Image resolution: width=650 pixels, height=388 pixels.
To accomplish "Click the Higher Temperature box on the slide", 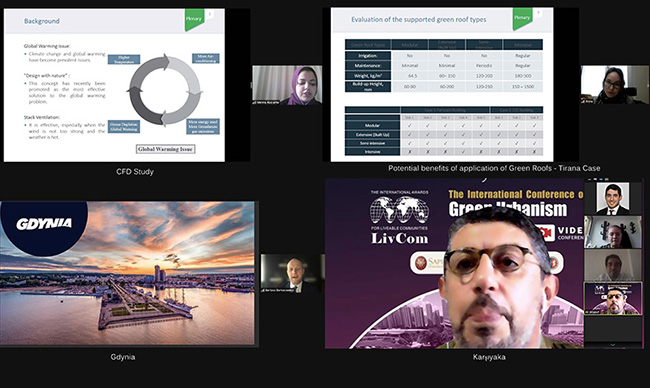I will tap(124, 59).
